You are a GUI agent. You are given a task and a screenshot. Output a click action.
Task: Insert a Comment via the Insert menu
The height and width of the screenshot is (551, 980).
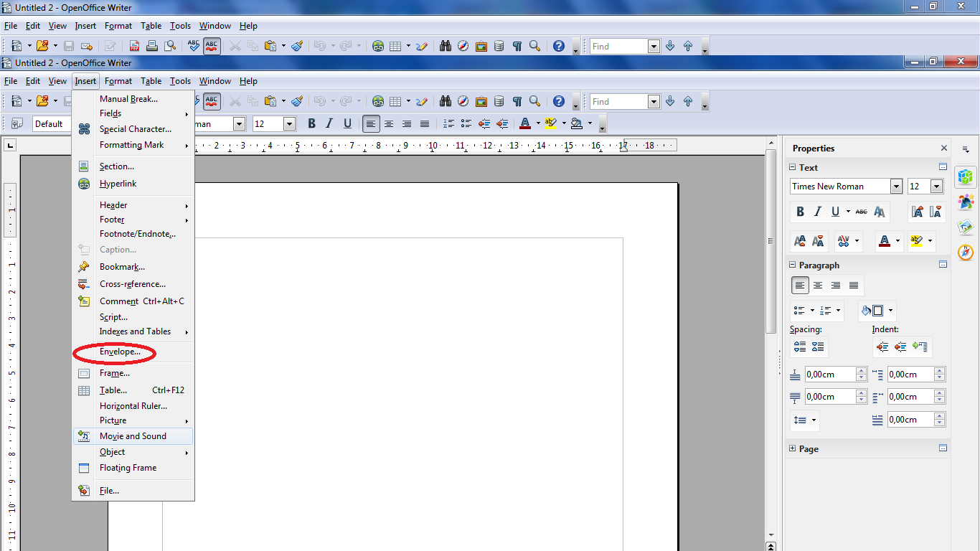[x=119, y=301]
